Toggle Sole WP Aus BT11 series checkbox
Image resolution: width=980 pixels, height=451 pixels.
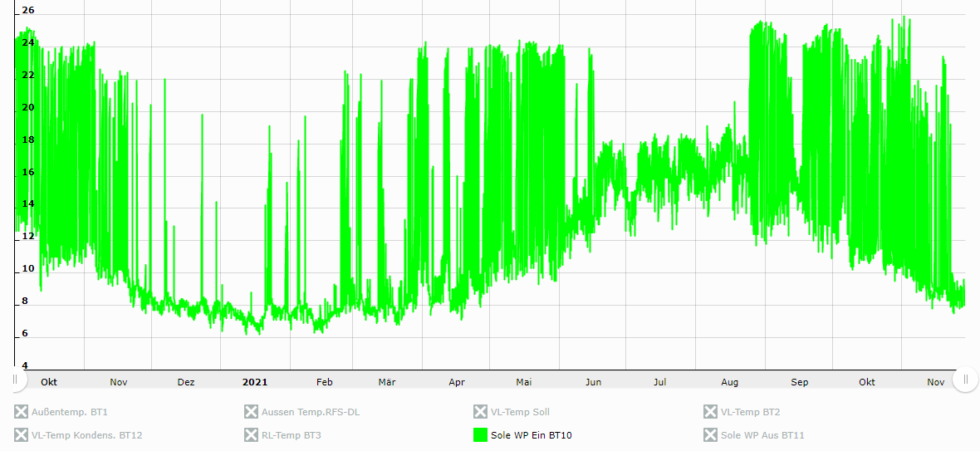click(710, 434)
